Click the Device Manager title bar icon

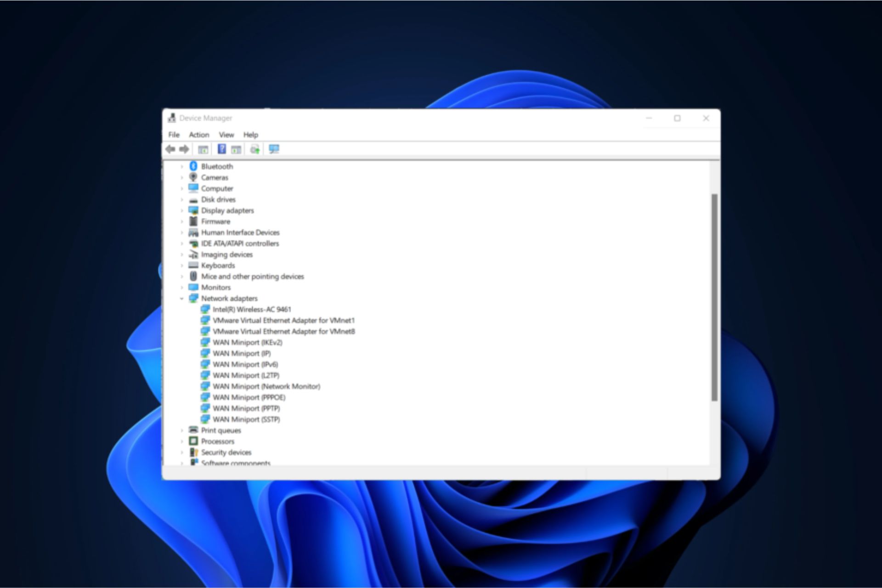click(x=172, y=118)
